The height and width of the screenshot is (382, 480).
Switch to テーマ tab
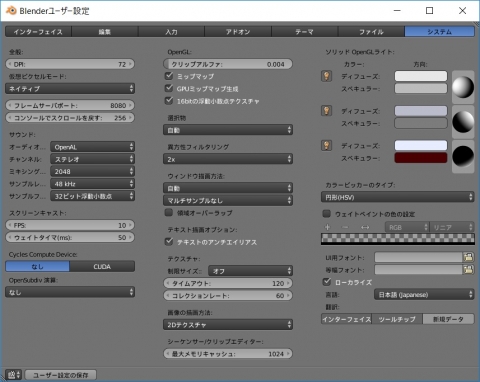(305, 32)
